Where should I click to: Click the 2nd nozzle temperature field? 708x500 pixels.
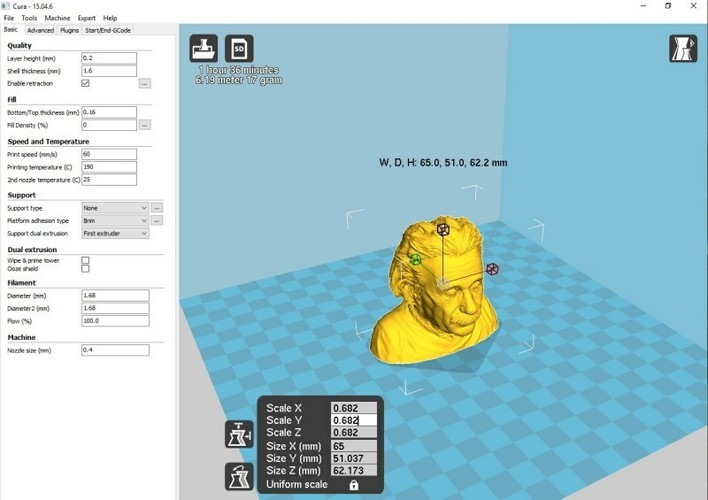pos(109,179)
